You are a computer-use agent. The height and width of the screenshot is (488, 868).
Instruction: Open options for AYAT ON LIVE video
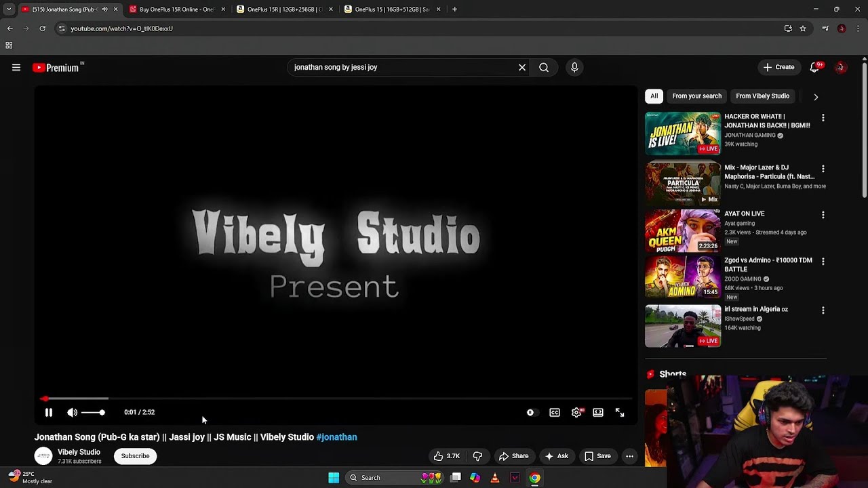[x=823, y=215]
